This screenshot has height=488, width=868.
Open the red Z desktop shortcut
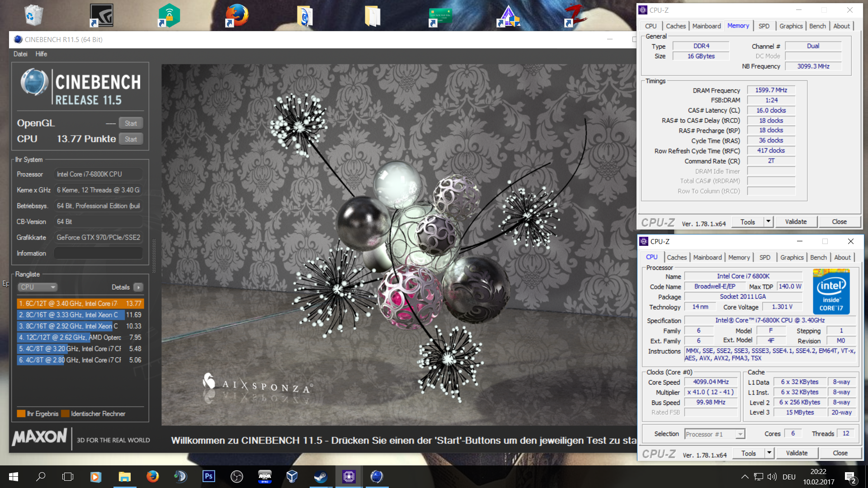pyautogui.click(x=575, y=15)
